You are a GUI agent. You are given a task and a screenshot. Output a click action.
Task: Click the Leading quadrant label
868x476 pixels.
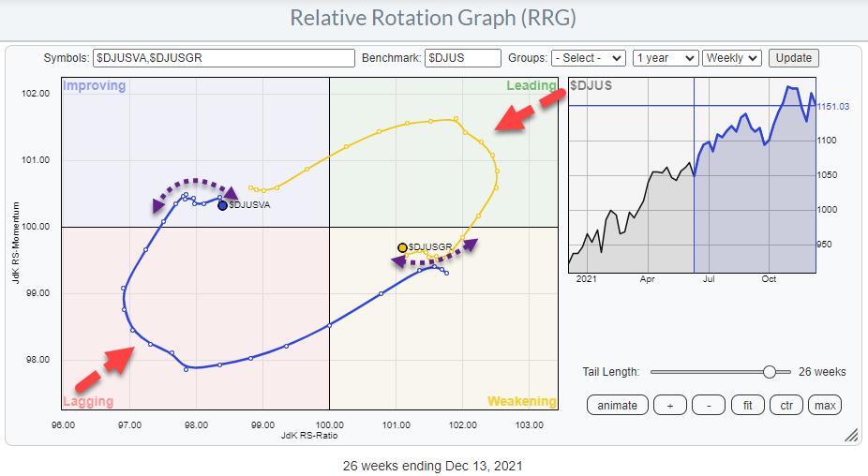(x=531, y=86)
